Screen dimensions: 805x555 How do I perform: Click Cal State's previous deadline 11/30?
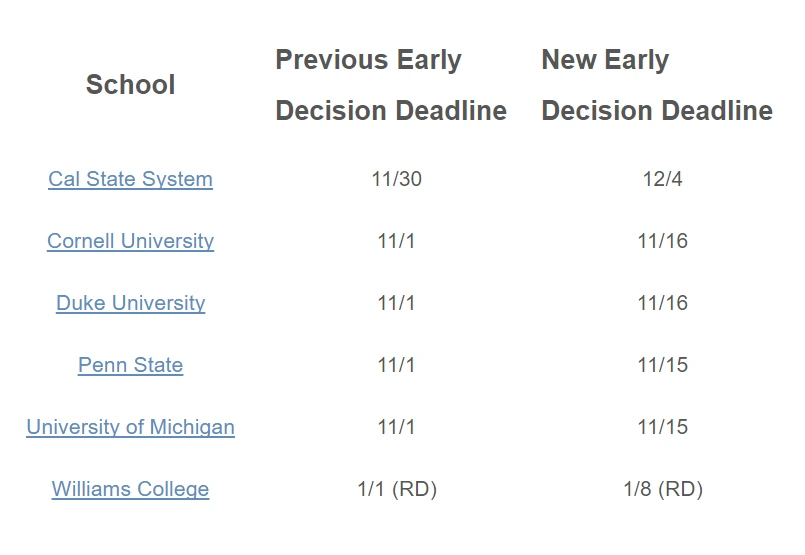click(397, 180)
